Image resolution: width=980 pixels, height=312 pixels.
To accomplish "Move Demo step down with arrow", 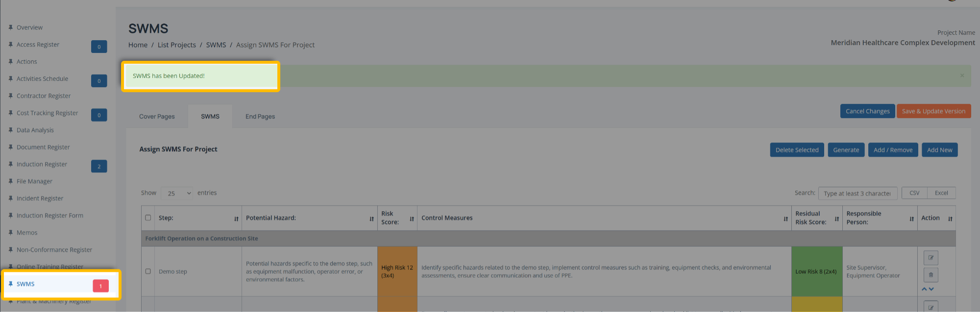I will [x=931, y=289].
